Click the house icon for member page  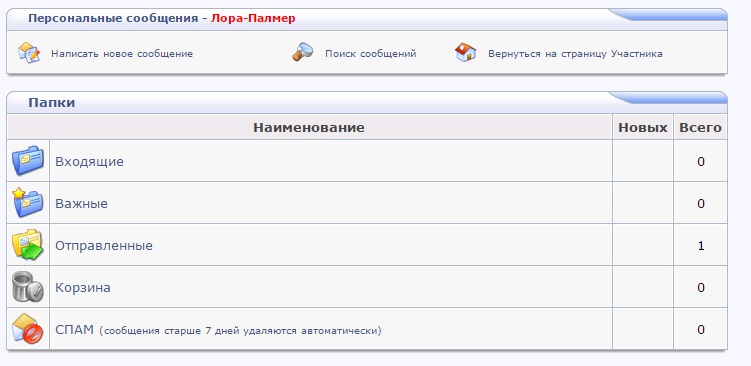pyautogui.click(x=465, y=52)
